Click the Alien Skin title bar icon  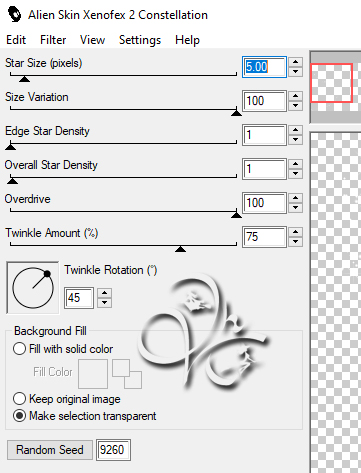[14, 15]
